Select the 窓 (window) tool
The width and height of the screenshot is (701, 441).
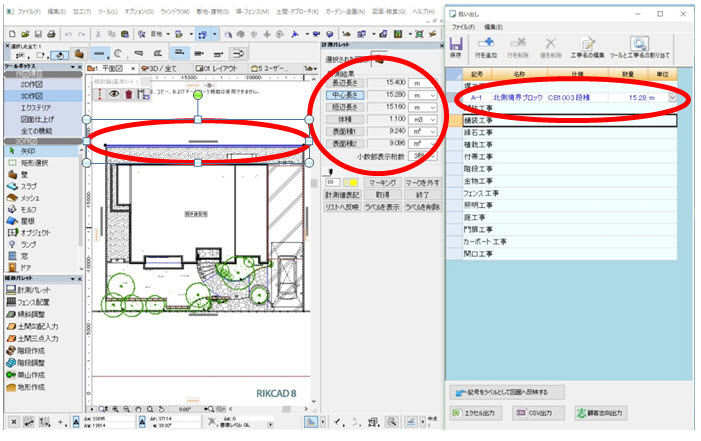[x=24, y=256]
